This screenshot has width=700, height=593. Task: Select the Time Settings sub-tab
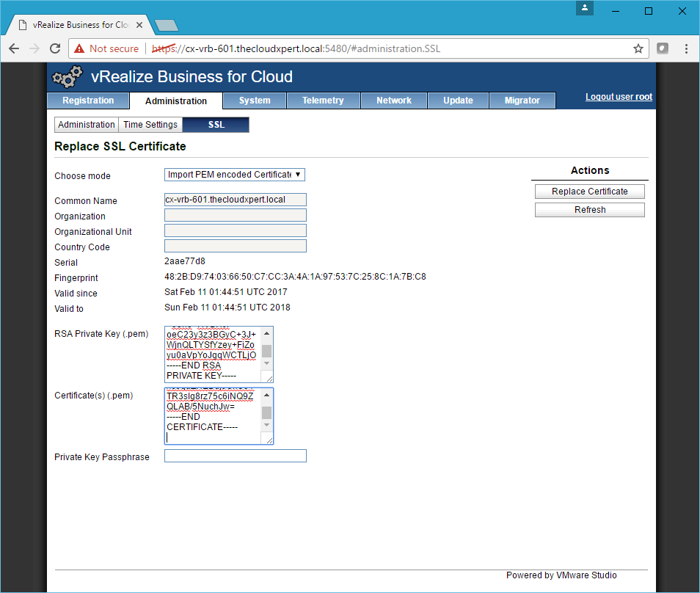pos(150,125)
